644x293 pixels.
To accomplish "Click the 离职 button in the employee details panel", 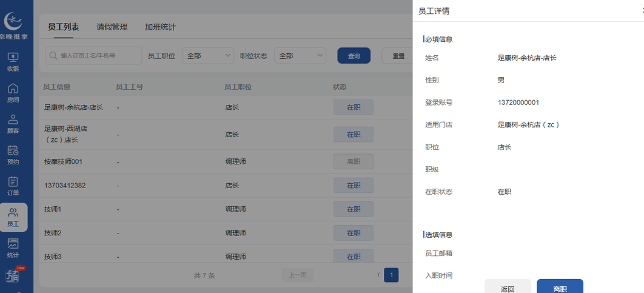I will pyautogui.click(x=560, y=288).
